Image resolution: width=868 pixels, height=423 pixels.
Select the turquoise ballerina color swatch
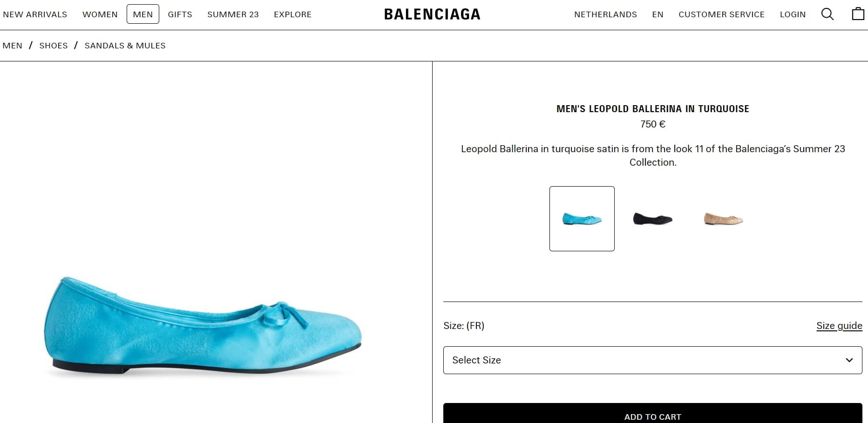point(582,219)
